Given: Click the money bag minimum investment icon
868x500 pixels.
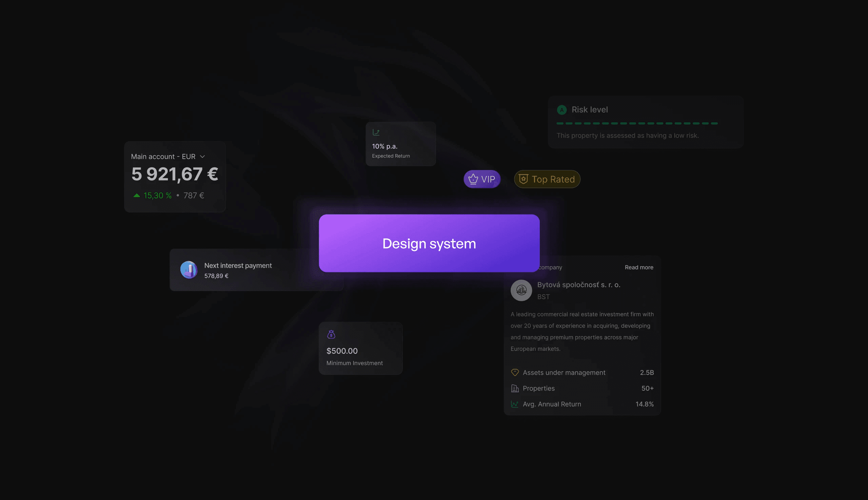Looking at the screenshot, I should [x=331, y=334].
